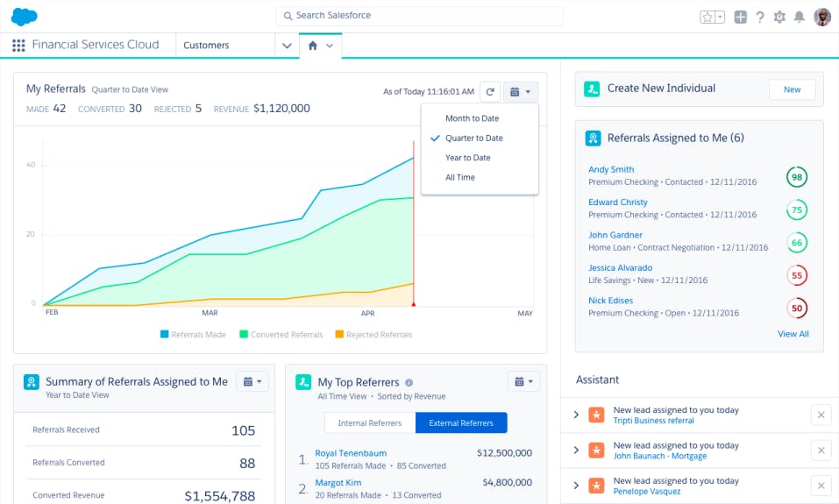Open John Gardner referral
Image resolution: width=839 pixels, height=504 pixels.
click(615, 235)
